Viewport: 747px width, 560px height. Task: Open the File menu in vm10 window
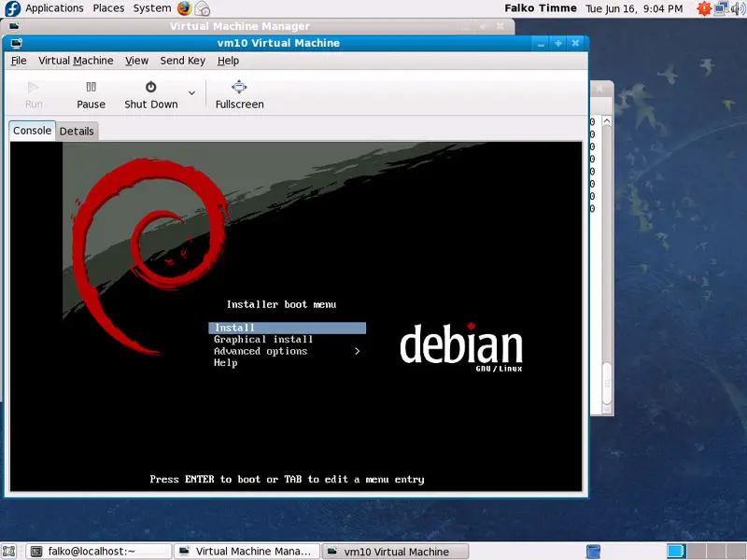19,61
